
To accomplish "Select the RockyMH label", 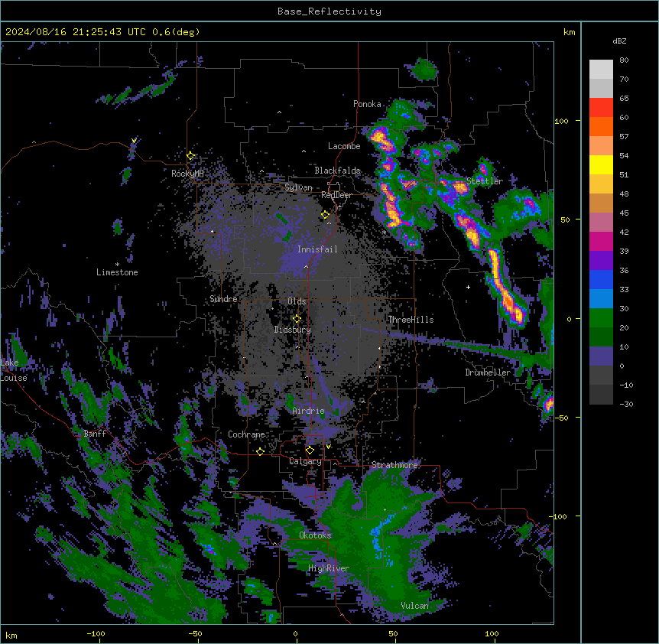I will [x=187, y=173].
